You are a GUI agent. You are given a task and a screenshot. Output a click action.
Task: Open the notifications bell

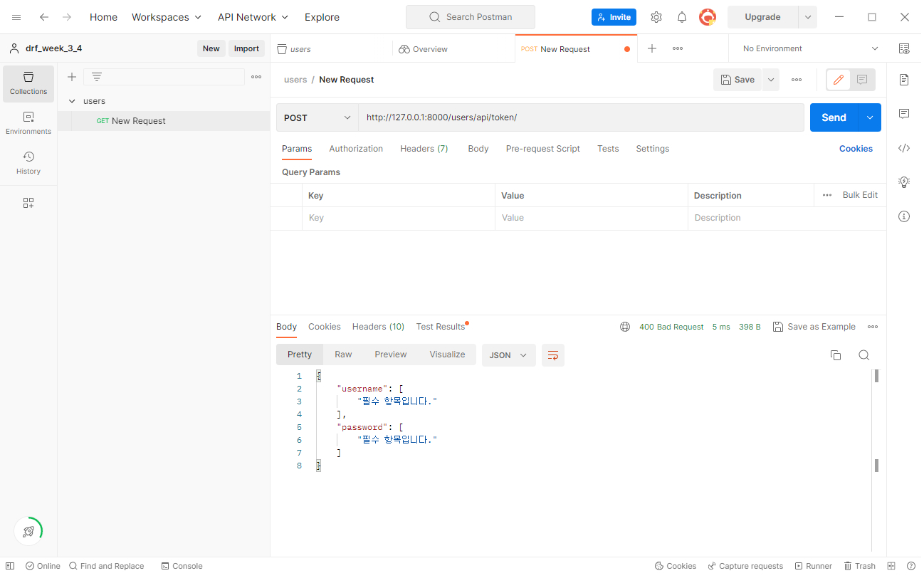[x=682, y=17]
